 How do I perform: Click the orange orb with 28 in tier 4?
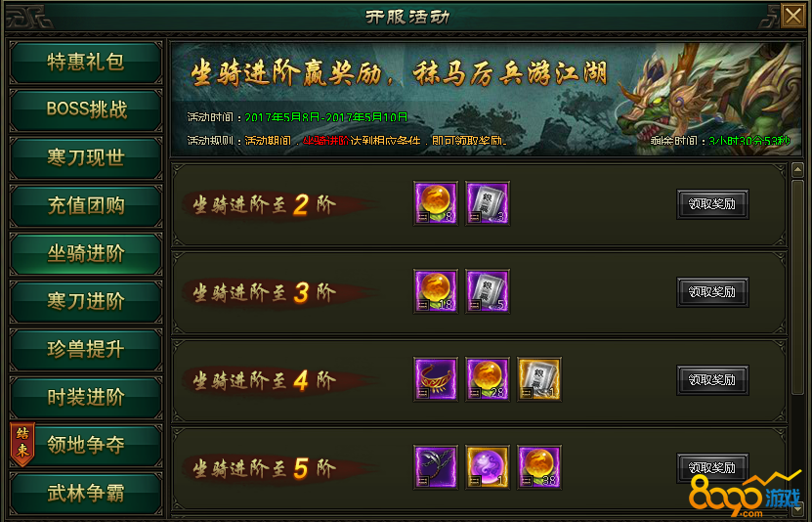coord(488,379)
